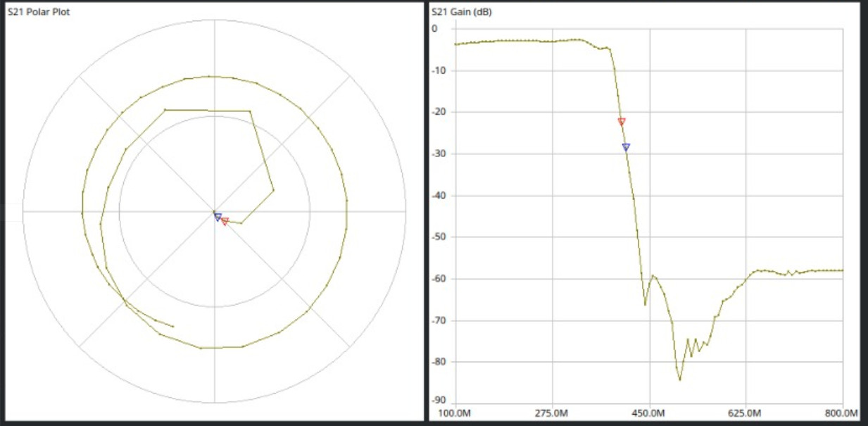Click the red marker on the S21 Gain trace
868x426 pixels.
(x=622, y=122)
